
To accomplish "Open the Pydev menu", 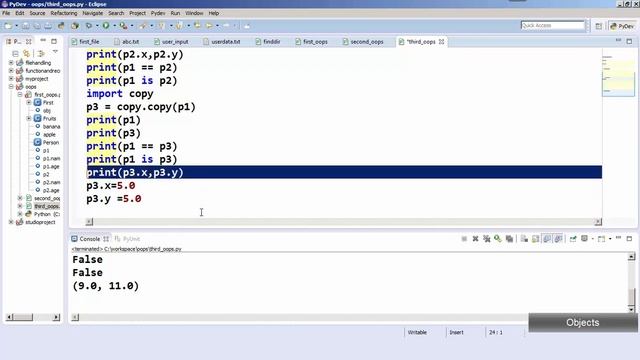I will [x=158, y=13].
